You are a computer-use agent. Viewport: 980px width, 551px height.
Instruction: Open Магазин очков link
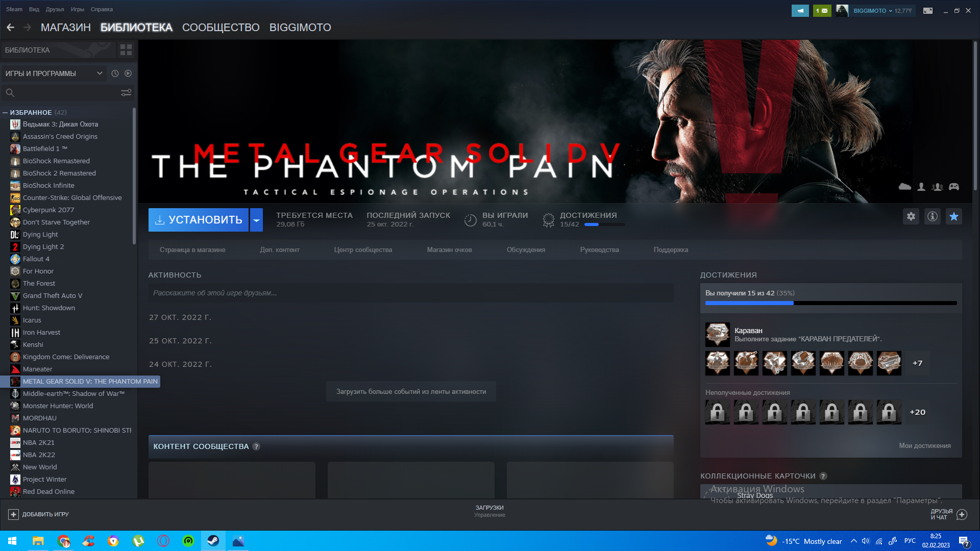[x=450, y=250]
